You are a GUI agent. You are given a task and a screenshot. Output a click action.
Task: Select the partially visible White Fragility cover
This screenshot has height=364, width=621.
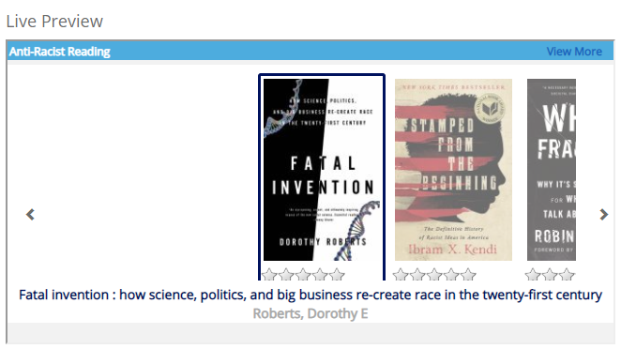(x=552, y=170)
